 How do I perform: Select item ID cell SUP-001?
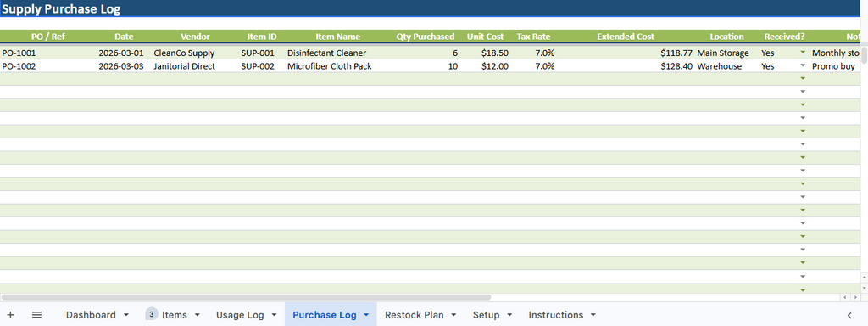click(x=258, y=53)
